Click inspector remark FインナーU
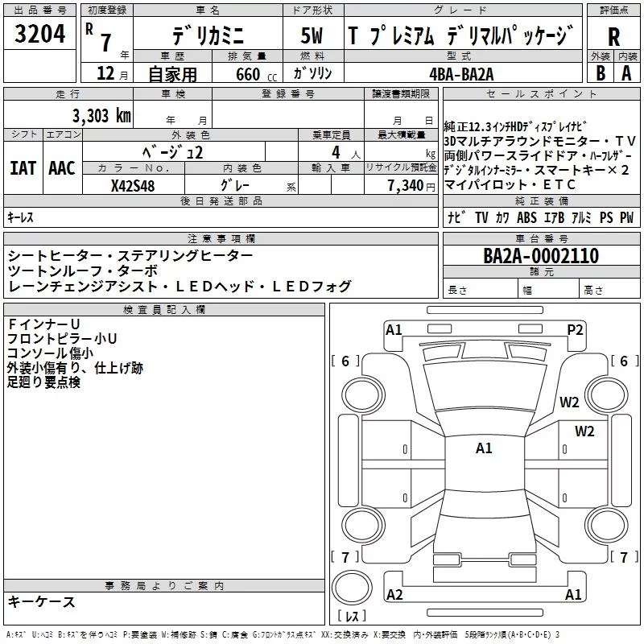This screenshot has width=644, height=644. 43,324
